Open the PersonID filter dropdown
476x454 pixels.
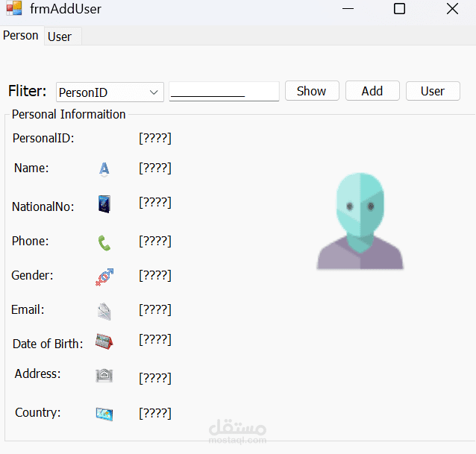pos(110,92)
